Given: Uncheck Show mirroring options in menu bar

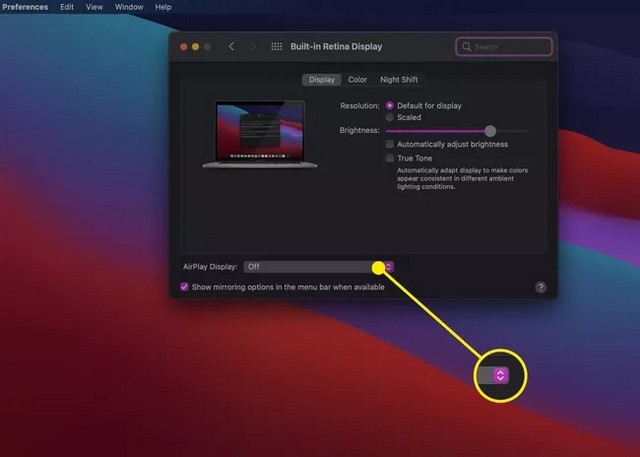Looking at the screenshot, I should (184, 287).
